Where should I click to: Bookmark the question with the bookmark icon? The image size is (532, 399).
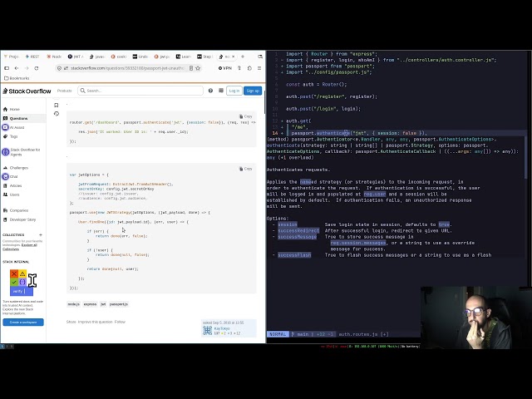coord(57,106)
